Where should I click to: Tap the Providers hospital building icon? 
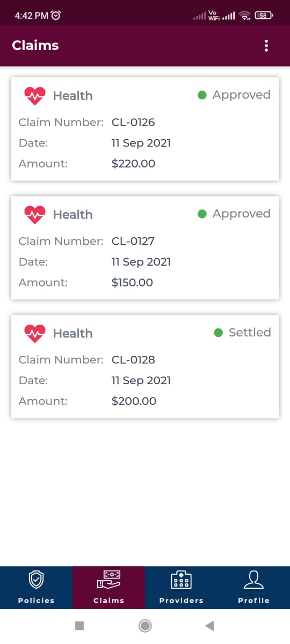tap(181, 580)
